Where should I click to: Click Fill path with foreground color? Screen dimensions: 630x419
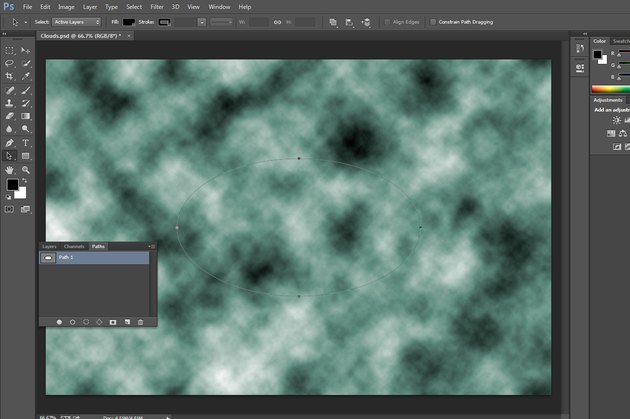(59, 322)
